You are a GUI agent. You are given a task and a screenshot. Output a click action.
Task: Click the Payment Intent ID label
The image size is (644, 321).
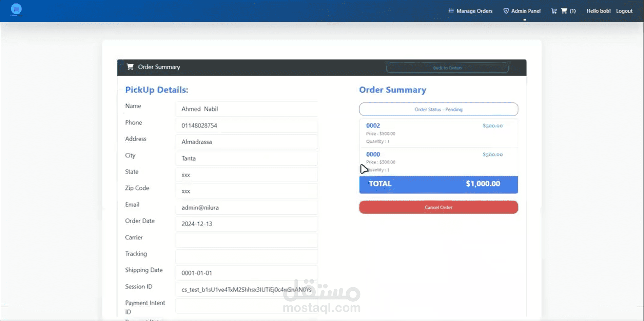(145, 307)
